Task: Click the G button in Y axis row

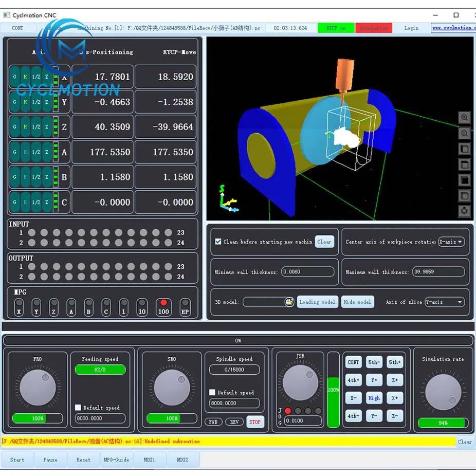Action: click(14, 102)
